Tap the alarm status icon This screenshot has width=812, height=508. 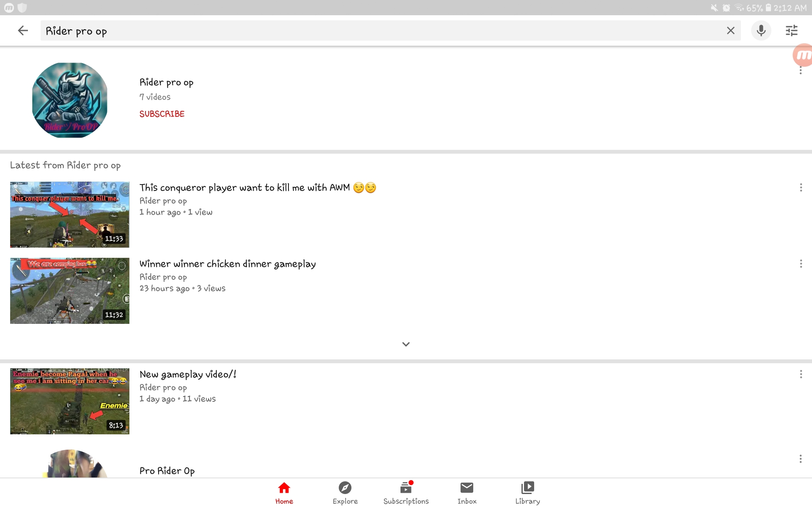tap(726, 8)
